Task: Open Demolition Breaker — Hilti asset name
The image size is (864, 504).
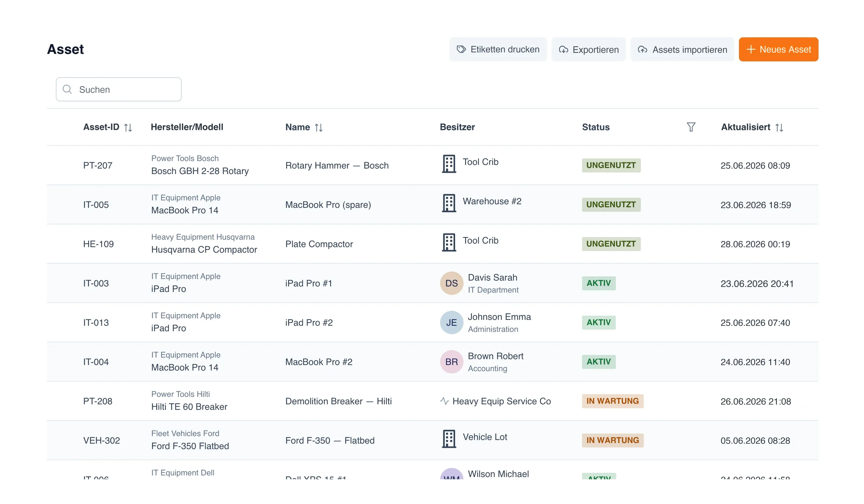Action: click(x=338, y=401)
